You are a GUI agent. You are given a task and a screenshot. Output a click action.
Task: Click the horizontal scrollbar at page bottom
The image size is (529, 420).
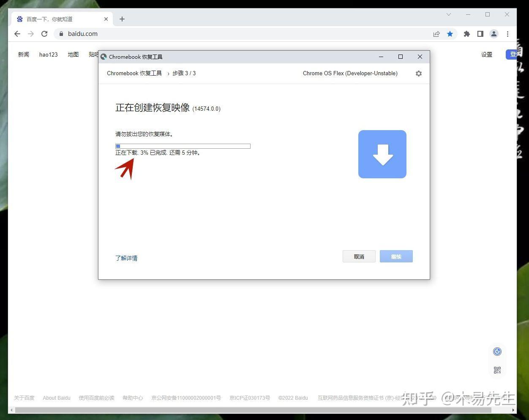[253, 410]
